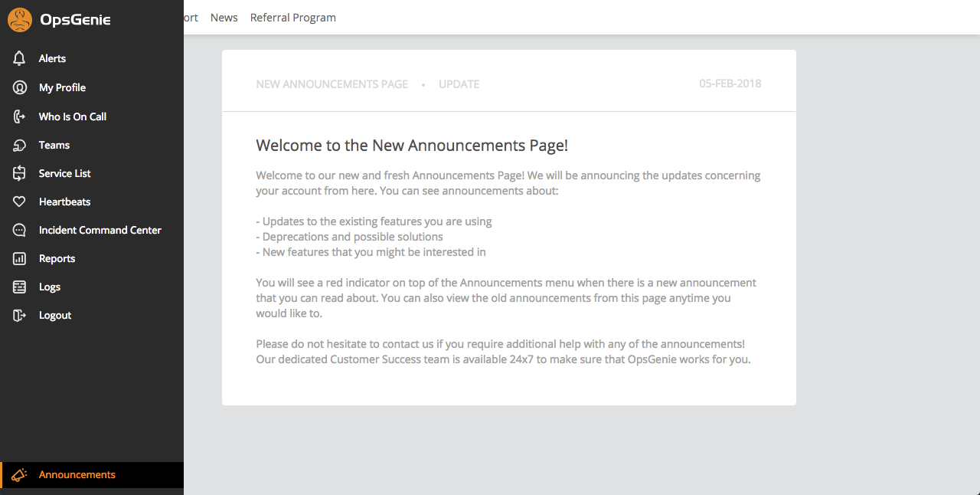Click the line 'Updates to the existing features you are using'
This screenshot has width=980, height=495.
[374, 221]
